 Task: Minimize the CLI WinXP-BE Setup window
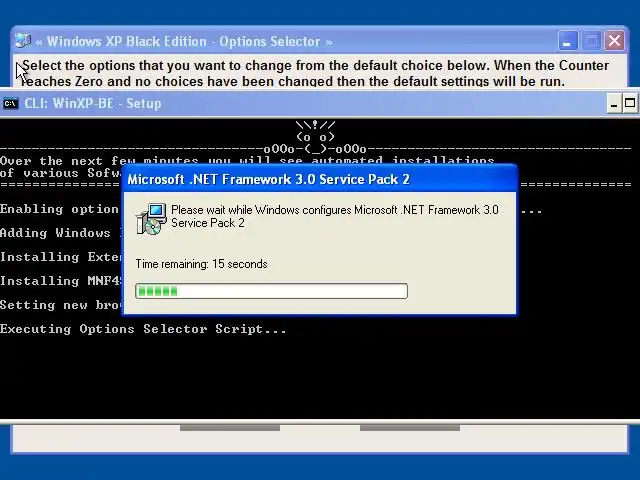[614, 104]
